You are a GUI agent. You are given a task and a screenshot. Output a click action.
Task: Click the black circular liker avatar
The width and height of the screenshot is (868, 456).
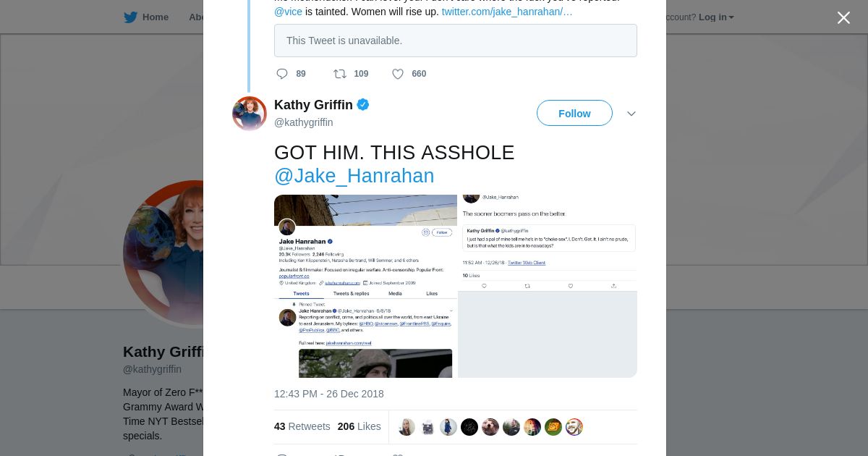469,427
